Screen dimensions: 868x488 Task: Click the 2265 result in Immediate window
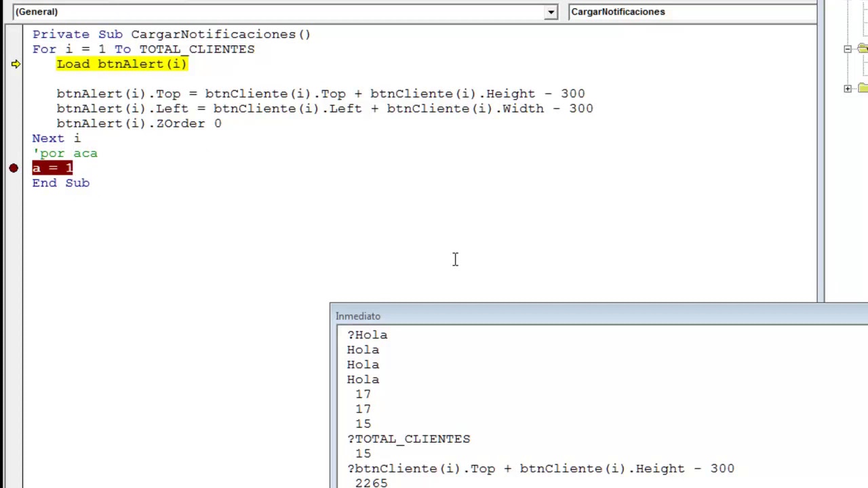371,483
